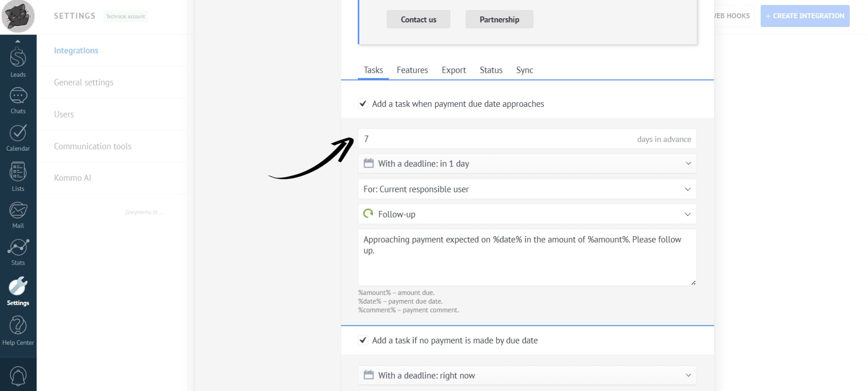Open the 'For: Current responsible user' dropdown

pos(527,189)
